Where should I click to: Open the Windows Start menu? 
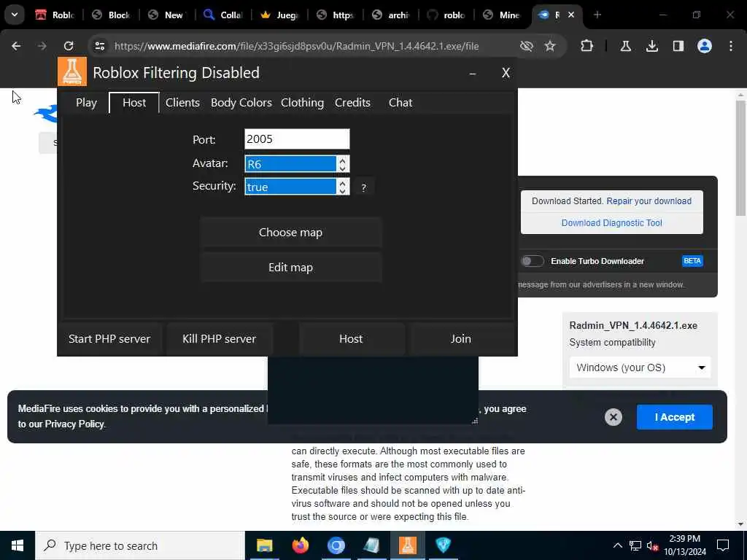pyautogui.click(x=18, y=545)
